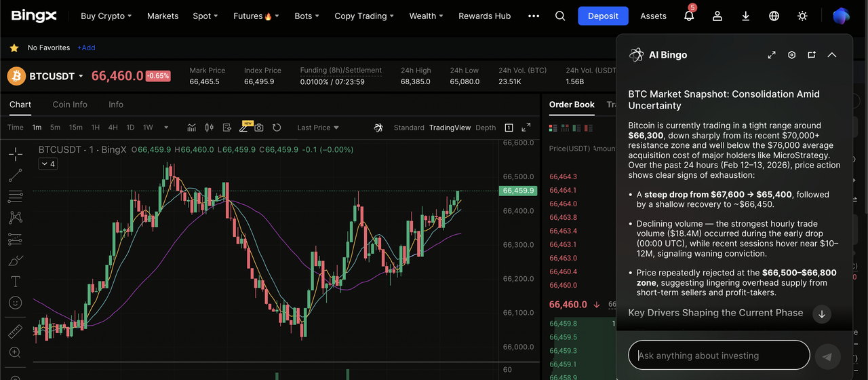868x380 pixels.
Task: Take chart snapshot with camera icon
Action: [259, 128]
